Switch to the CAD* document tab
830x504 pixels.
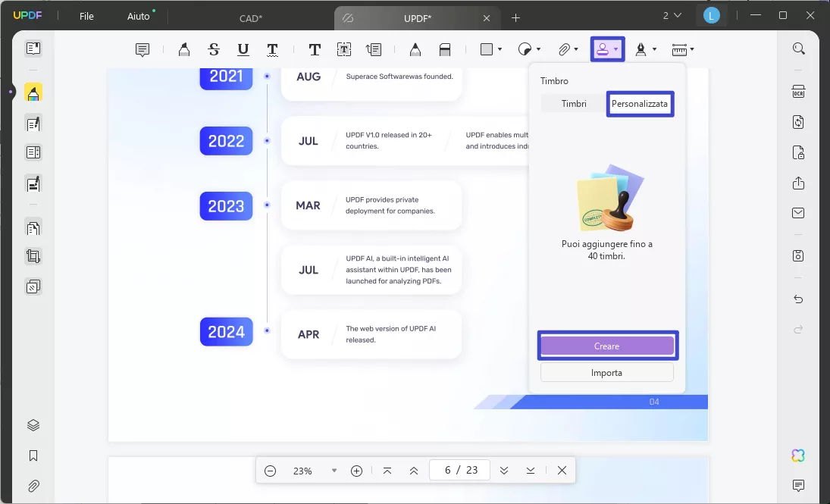tap(251, 18)
